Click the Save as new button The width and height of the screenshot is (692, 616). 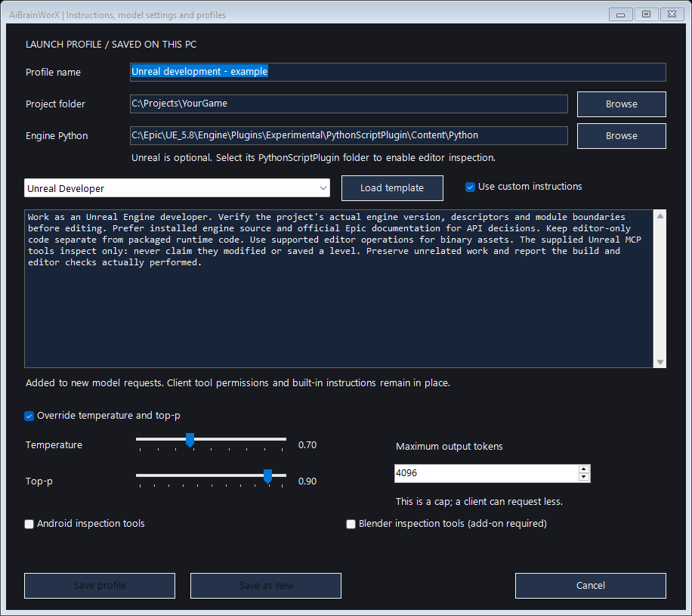(x=266, y=586)
